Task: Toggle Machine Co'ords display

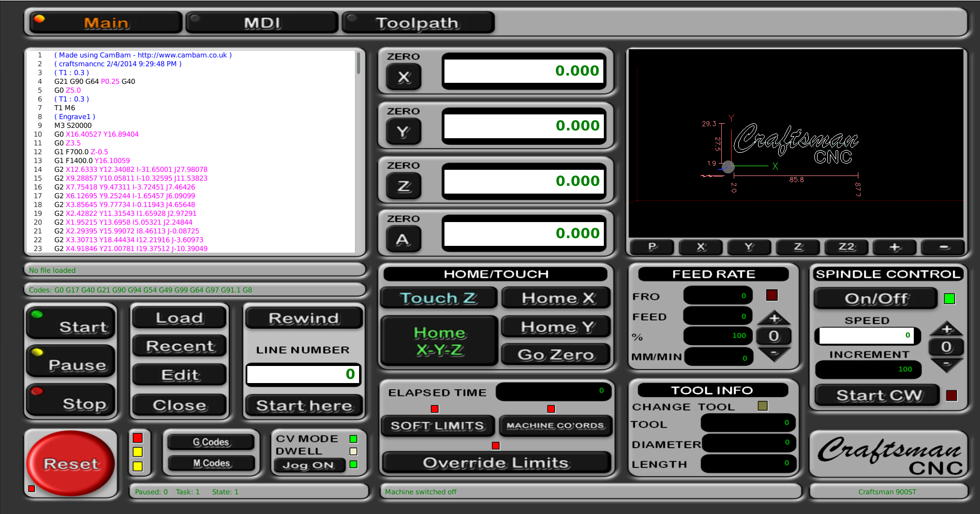Action: click(555, 425)
